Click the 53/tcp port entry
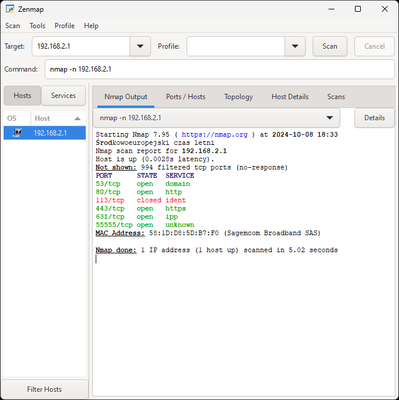399x400 pixels. click(x=108, y=184)
